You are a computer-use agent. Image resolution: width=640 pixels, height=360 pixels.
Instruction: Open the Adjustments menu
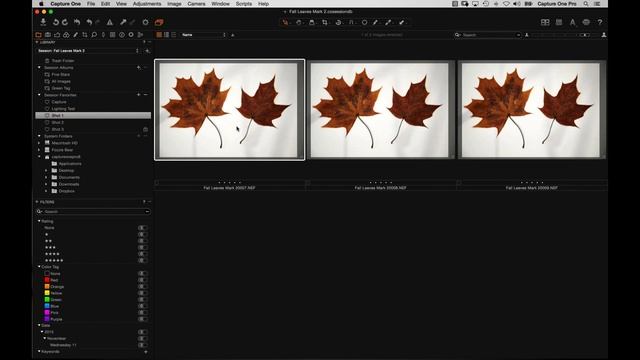tap(147, 4)
